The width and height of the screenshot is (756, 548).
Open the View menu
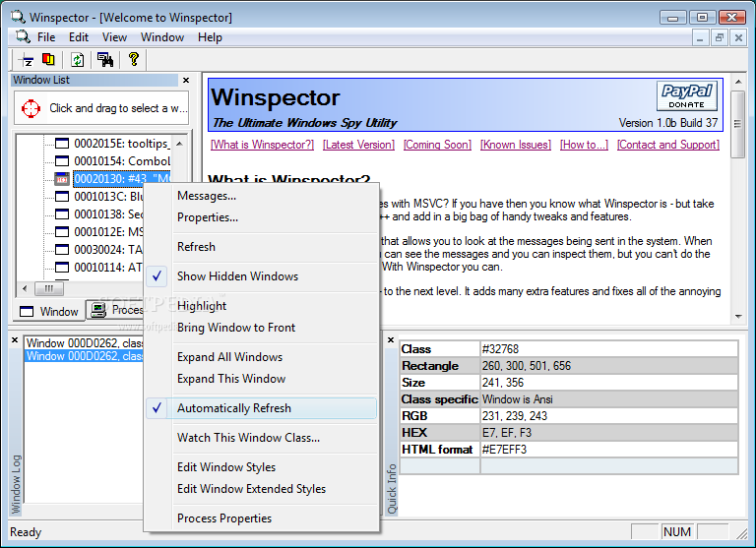click(114, 37)
